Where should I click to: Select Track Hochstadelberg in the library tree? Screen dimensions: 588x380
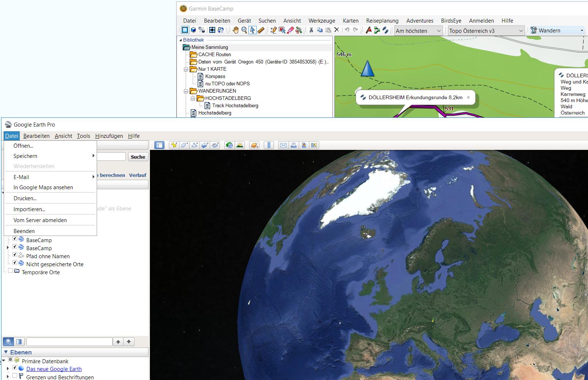click(x=235, y=105)
